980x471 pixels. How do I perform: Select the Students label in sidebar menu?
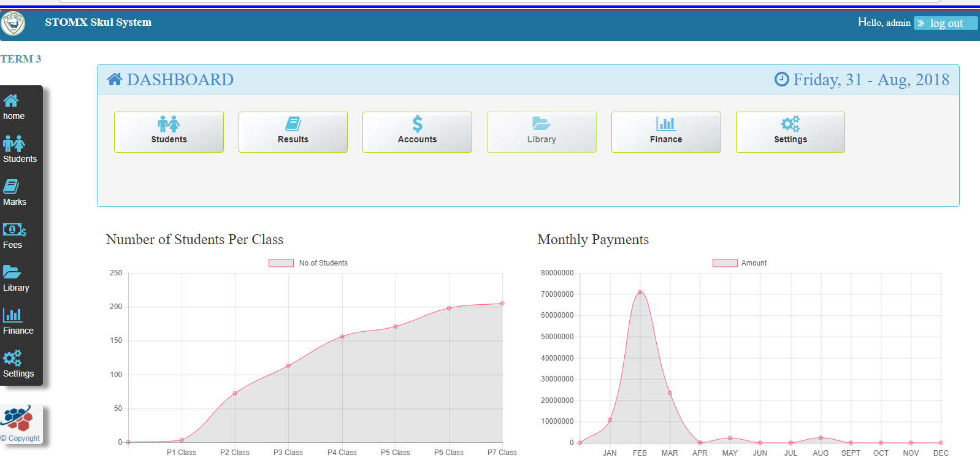coord(20,159)
